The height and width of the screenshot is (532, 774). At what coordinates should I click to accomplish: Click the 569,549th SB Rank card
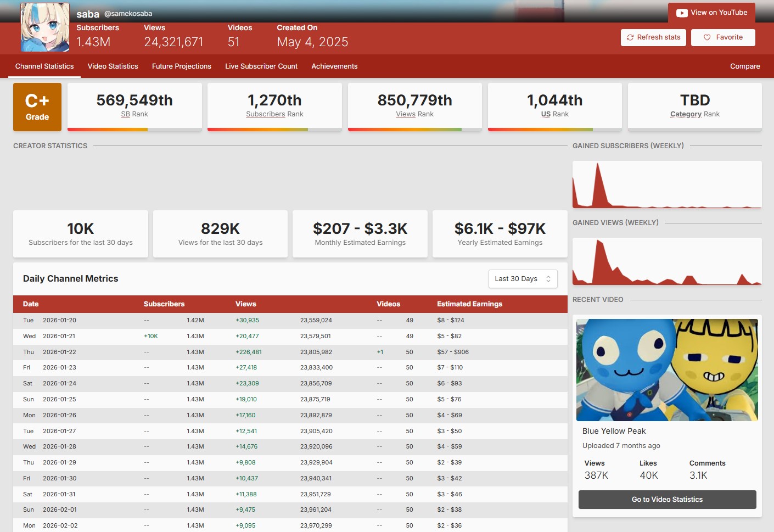(134, 107)
